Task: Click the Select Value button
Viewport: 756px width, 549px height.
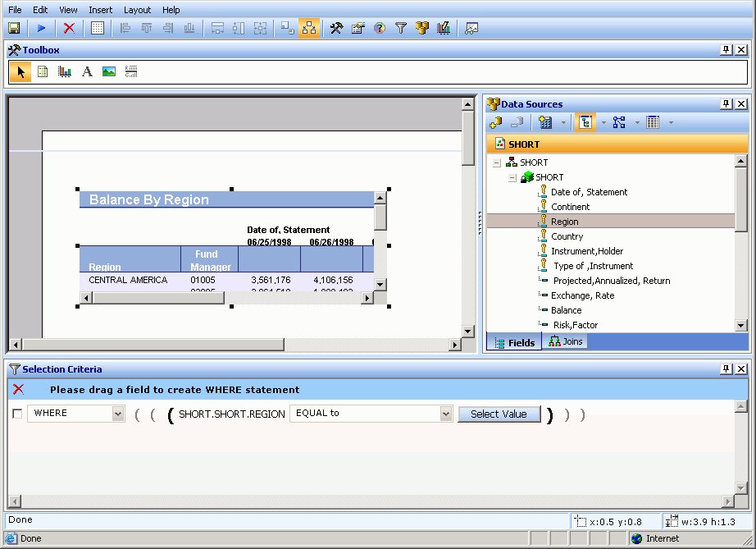Action: click(499, 414)
